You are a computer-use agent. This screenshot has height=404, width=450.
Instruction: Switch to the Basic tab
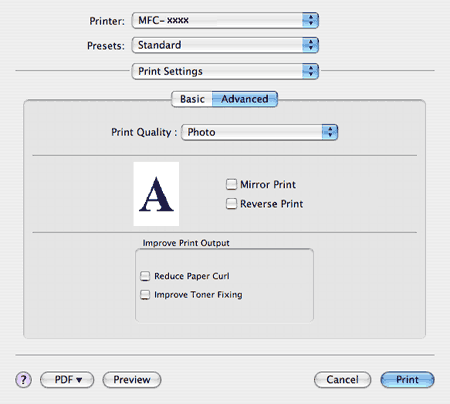pos(192,99)
